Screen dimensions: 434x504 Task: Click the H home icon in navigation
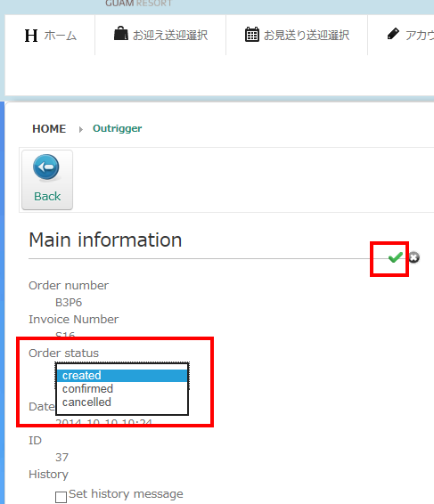click(x=31, y=36)
